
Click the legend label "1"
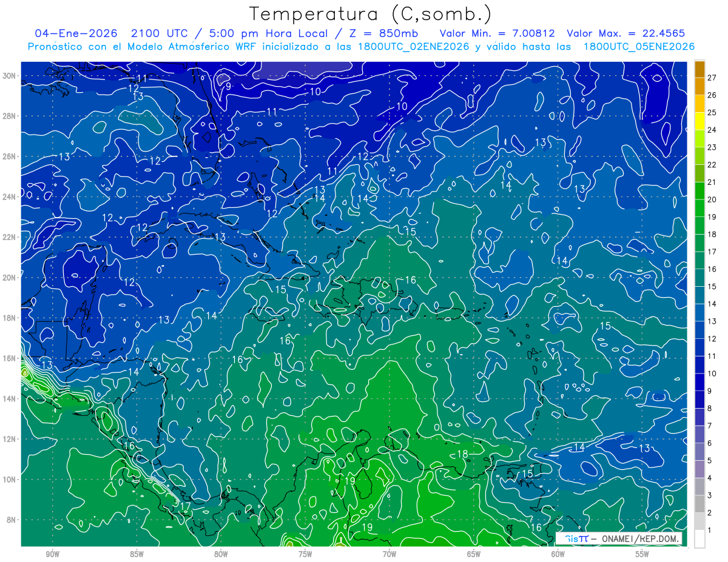coord(710,530)
